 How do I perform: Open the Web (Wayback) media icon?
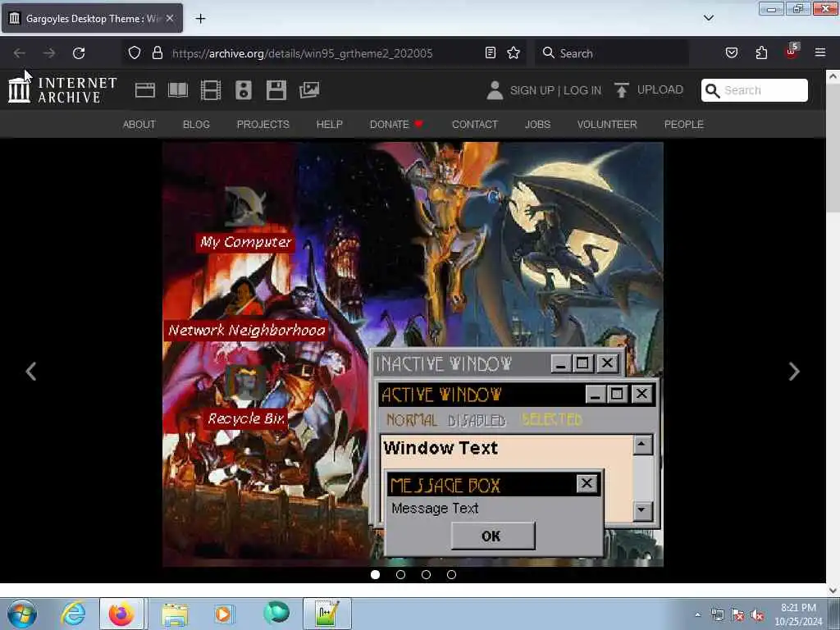coord(144,90)
